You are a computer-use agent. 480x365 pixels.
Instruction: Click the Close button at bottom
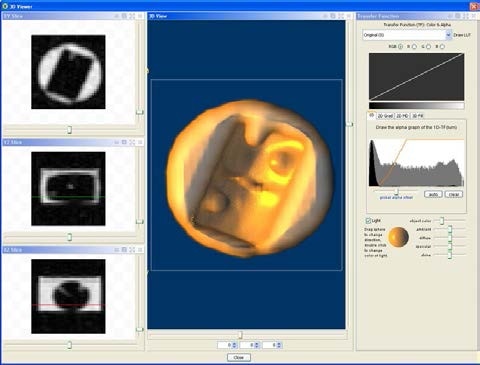pyautogui.click(x=239, y=357)
